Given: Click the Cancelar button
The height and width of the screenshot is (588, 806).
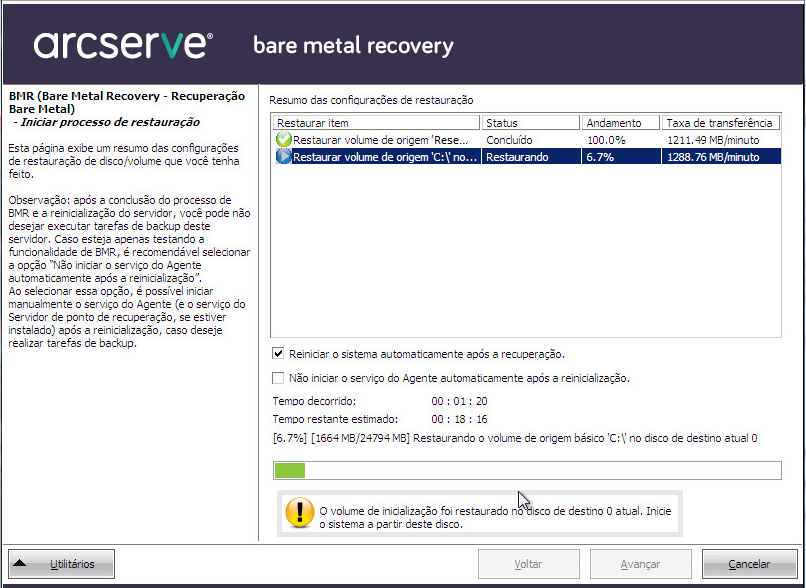Looking at the screenshot, I should pos(749,564).
